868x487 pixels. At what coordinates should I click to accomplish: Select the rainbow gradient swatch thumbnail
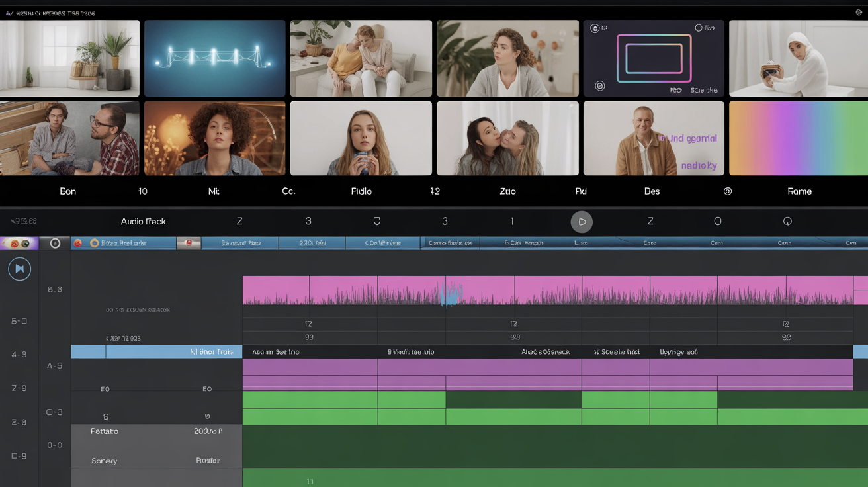pyautogui.click(x=799, y=138)
